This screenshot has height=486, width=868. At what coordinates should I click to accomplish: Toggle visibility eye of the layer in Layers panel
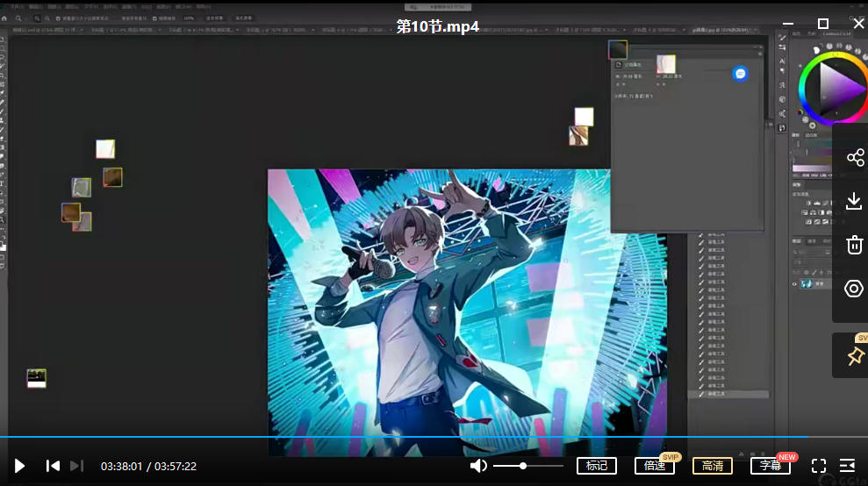795,284
